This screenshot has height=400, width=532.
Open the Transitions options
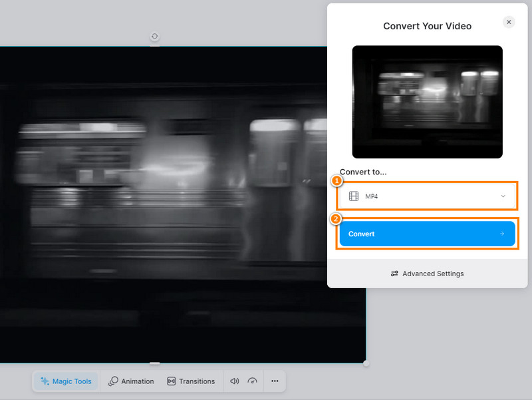[191, 381]
